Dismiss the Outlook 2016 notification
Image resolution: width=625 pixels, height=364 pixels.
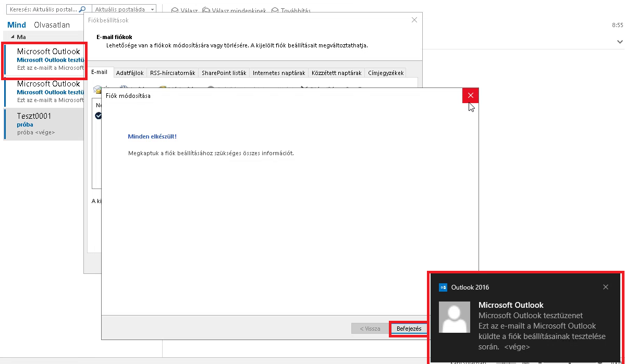pos(606,287)
